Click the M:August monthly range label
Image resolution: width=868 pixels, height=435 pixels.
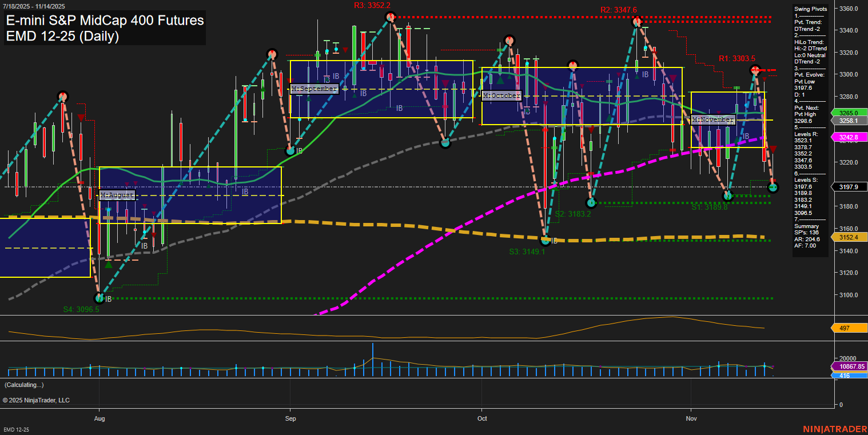click(117, 195)
